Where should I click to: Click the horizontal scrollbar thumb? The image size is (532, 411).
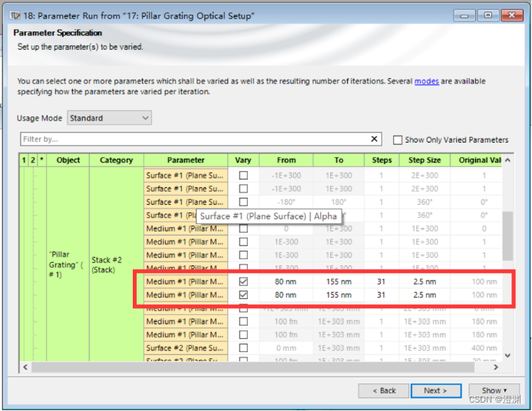click(x=253, y=367)
